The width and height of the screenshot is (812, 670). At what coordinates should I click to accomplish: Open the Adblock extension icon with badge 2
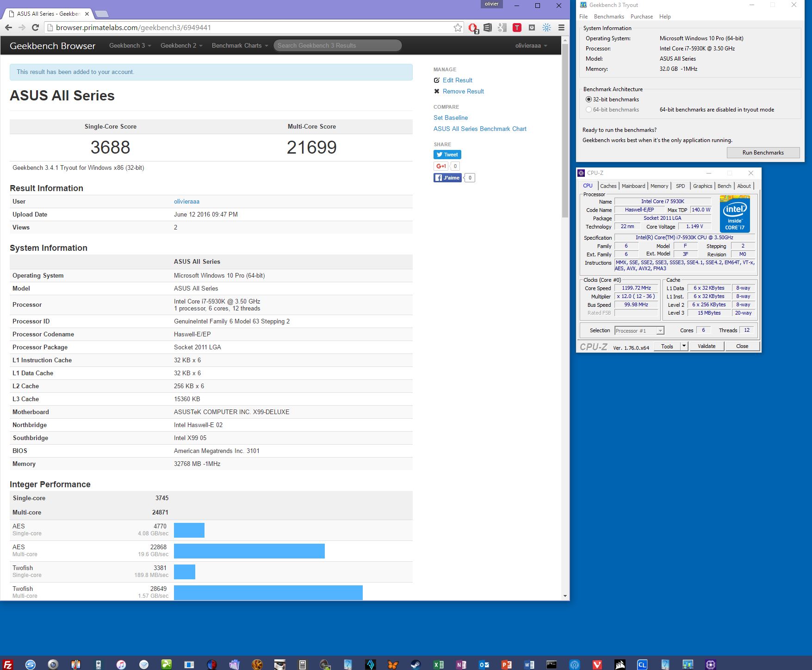pyautogui.click(x=473, y=28)
